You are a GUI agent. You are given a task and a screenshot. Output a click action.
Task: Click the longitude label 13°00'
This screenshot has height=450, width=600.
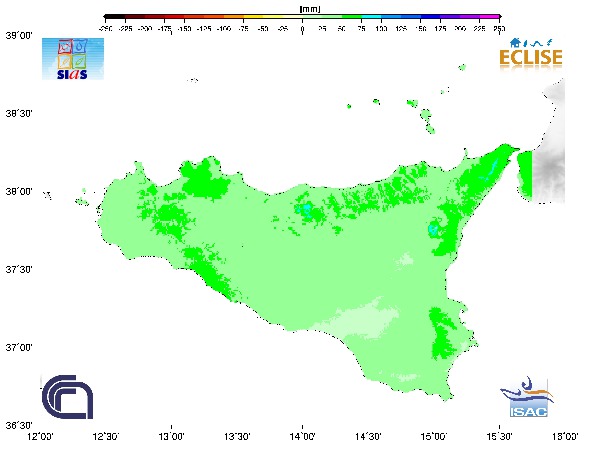pos(171,436)
